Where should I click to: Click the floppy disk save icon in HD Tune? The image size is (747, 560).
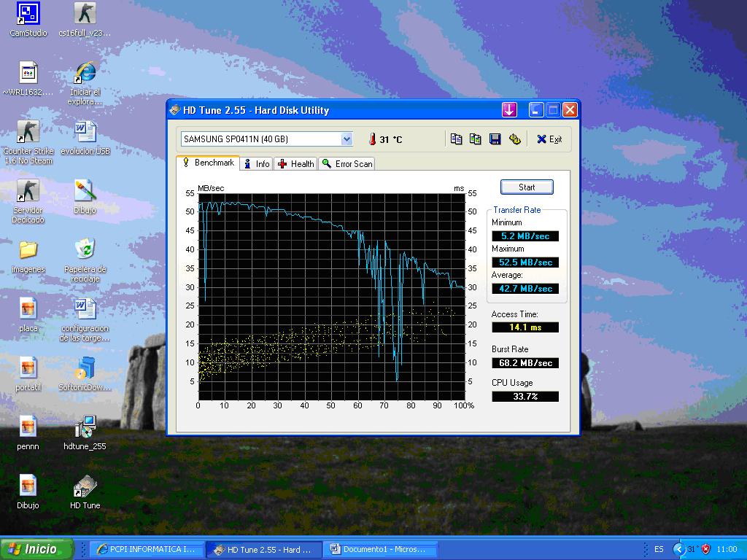(x=495, y=139)
